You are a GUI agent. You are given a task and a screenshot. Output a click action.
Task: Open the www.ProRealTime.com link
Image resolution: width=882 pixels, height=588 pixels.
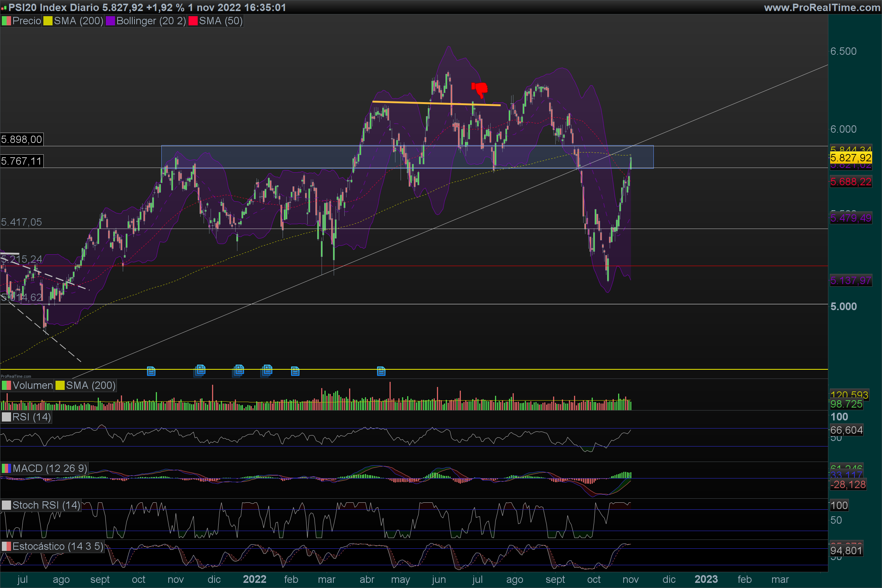click(x=822, y=7)
